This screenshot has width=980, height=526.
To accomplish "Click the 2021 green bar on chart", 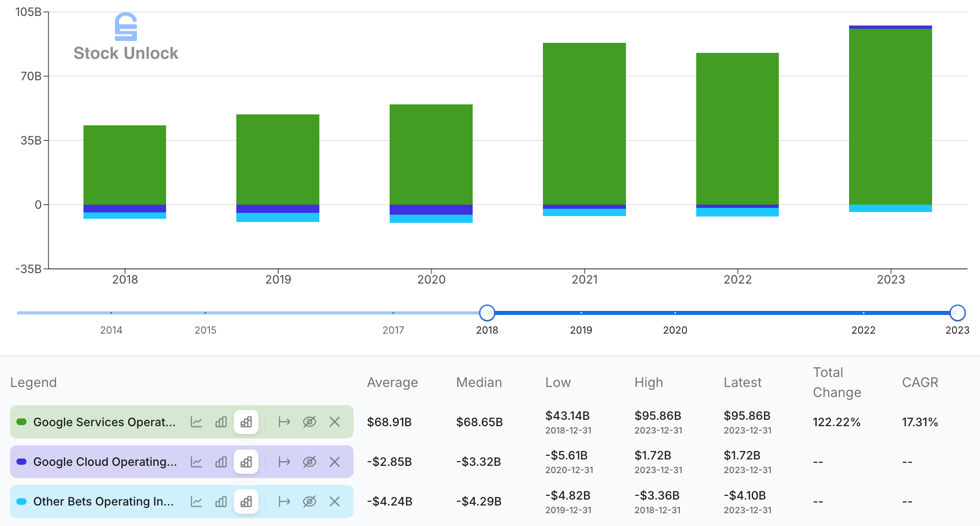I will pos(583,123).
